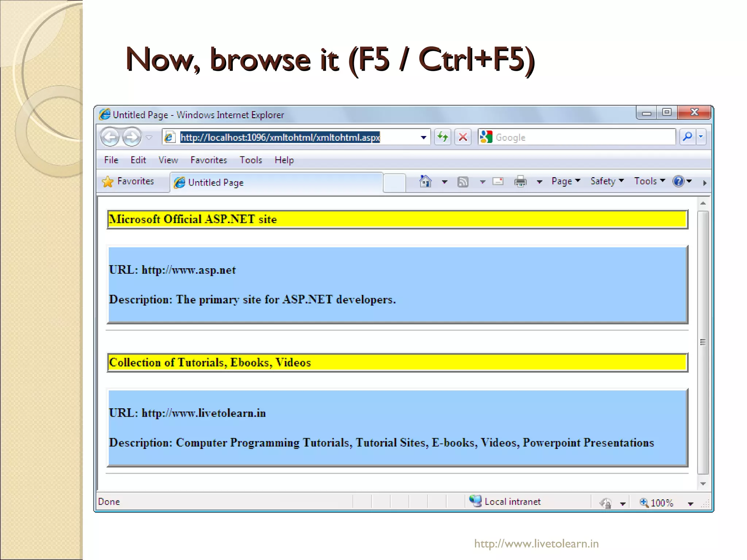The height and width of the screenshot is (560, 747).
Task: Click the Read Mail icon
Action: 498,181
